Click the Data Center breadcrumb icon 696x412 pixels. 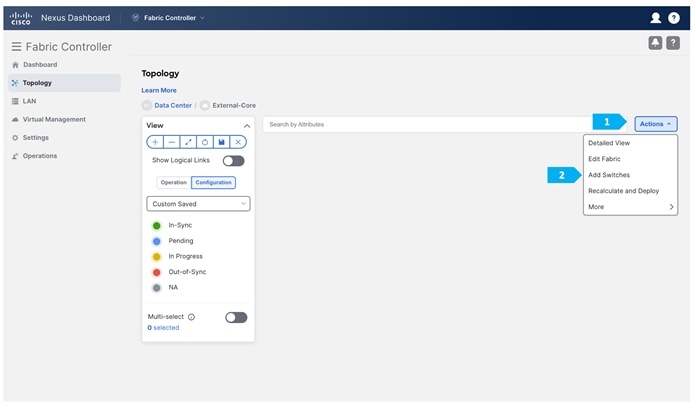(x=146, y=106)
